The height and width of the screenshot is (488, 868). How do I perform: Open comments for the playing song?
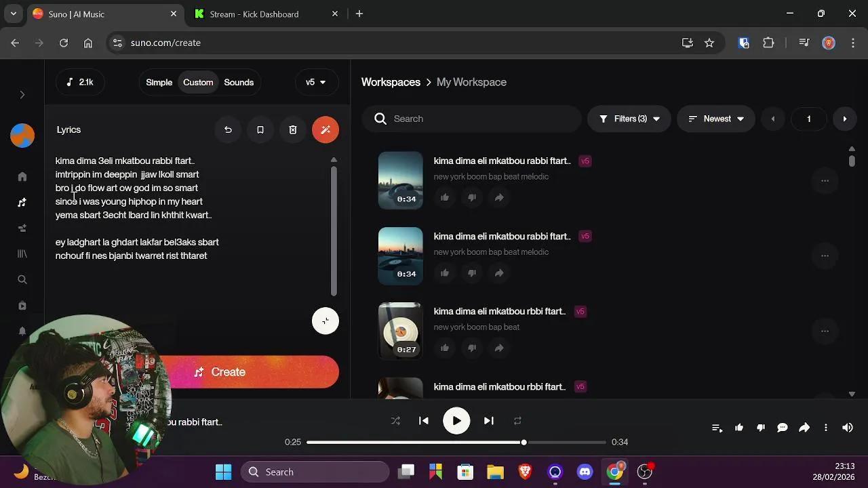[783, 428]
